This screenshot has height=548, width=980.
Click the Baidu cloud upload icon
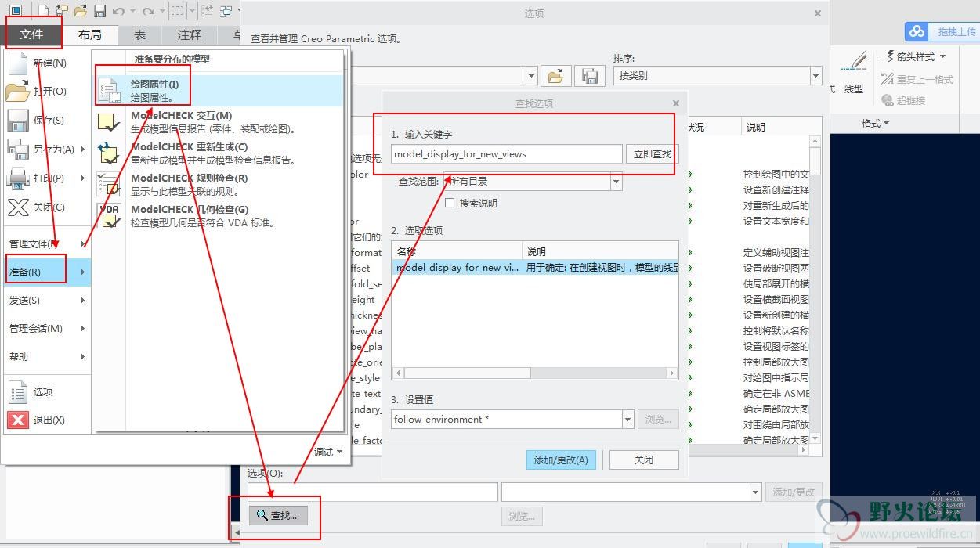917,32
